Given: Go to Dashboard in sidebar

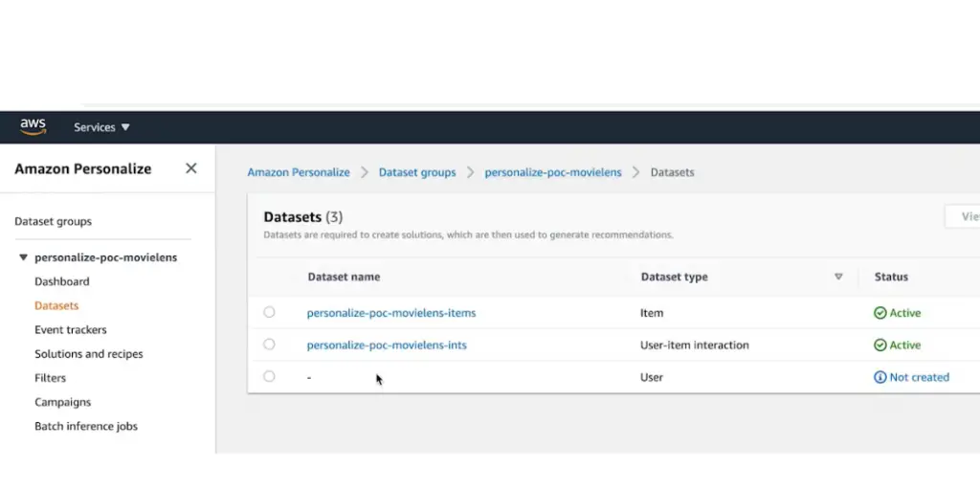Looking at the screenshot, I should pyautogui.click(x=62, y=281).
